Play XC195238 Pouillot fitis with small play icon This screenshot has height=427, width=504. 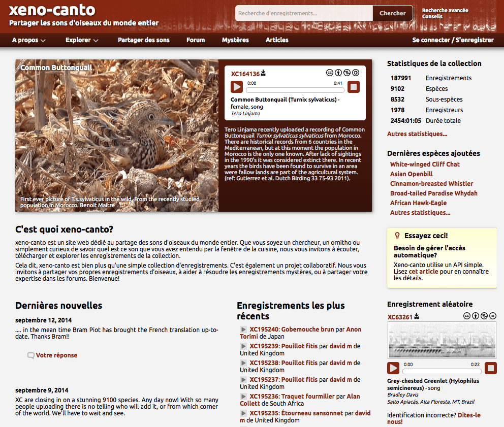click(x=243, y=363)
